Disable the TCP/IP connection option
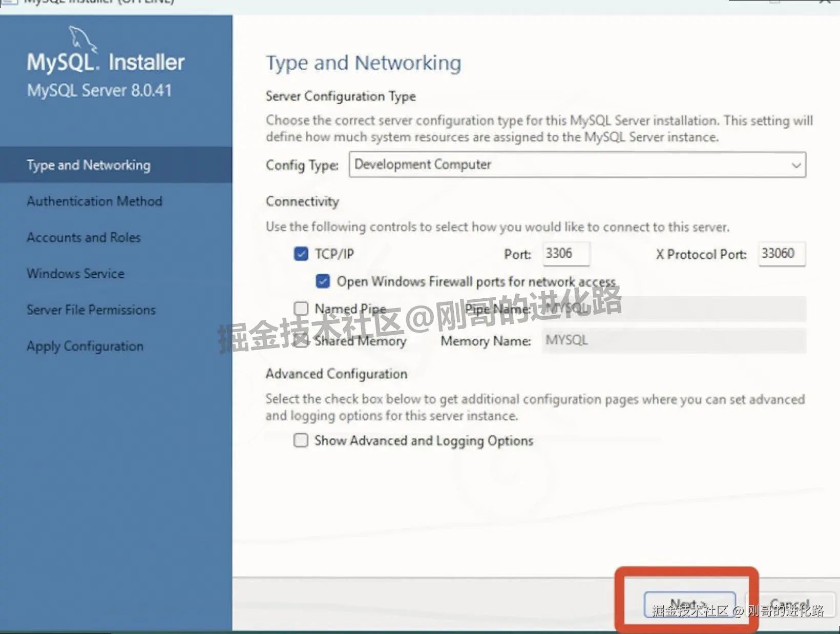This screenshot has height=634, width=840. [301, 253]
